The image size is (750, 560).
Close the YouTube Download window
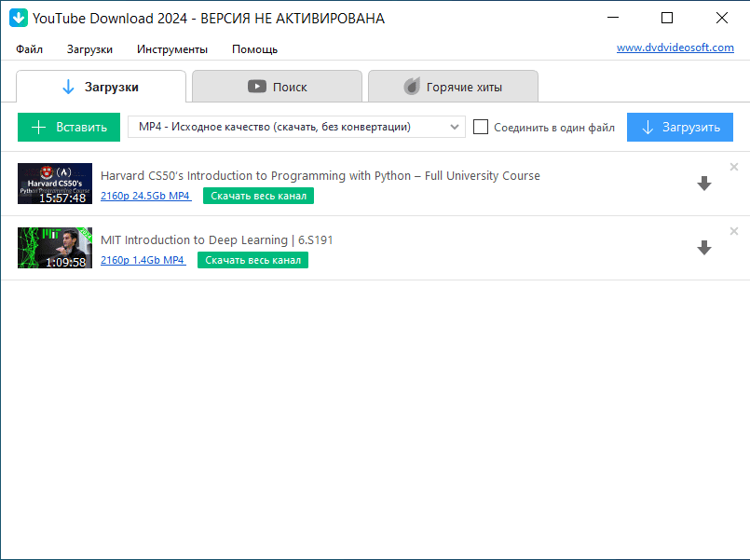(722, 18)
